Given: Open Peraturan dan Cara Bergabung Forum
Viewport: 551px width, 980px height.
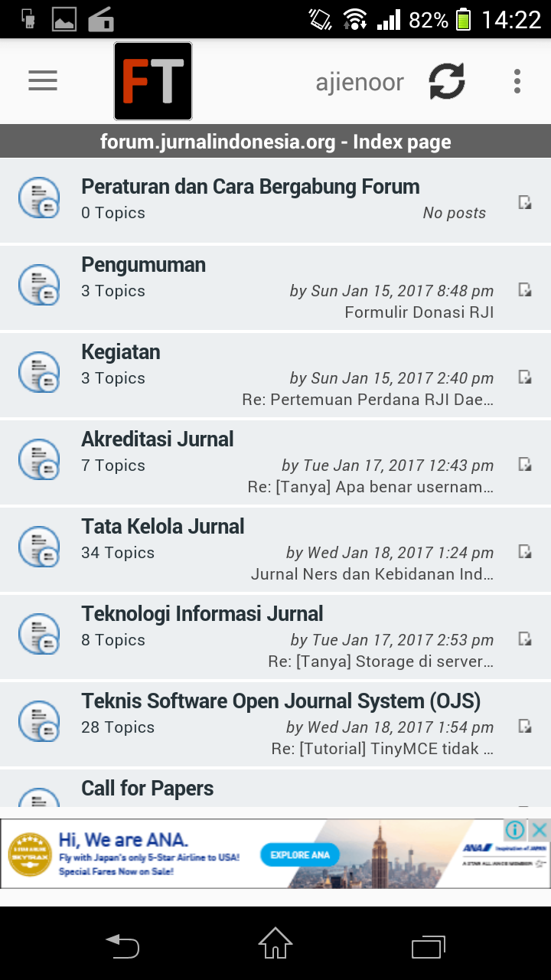Looking at the screenshot, I should point(250,187).
